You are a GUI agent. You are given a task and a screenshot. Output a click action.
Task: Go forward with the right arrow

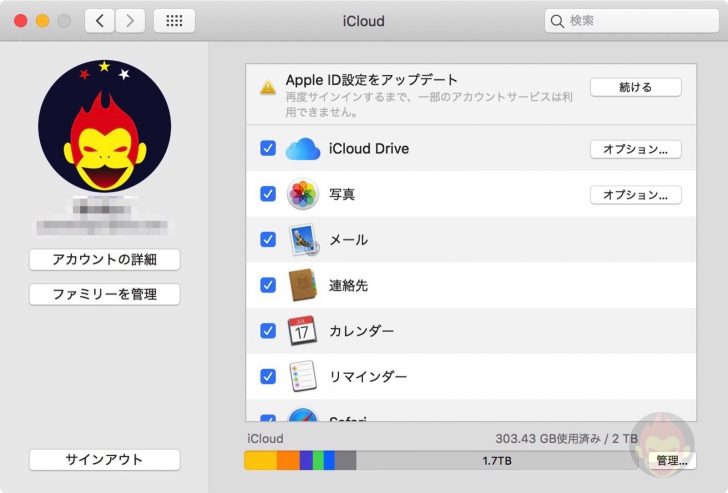[x=130, y=21]
